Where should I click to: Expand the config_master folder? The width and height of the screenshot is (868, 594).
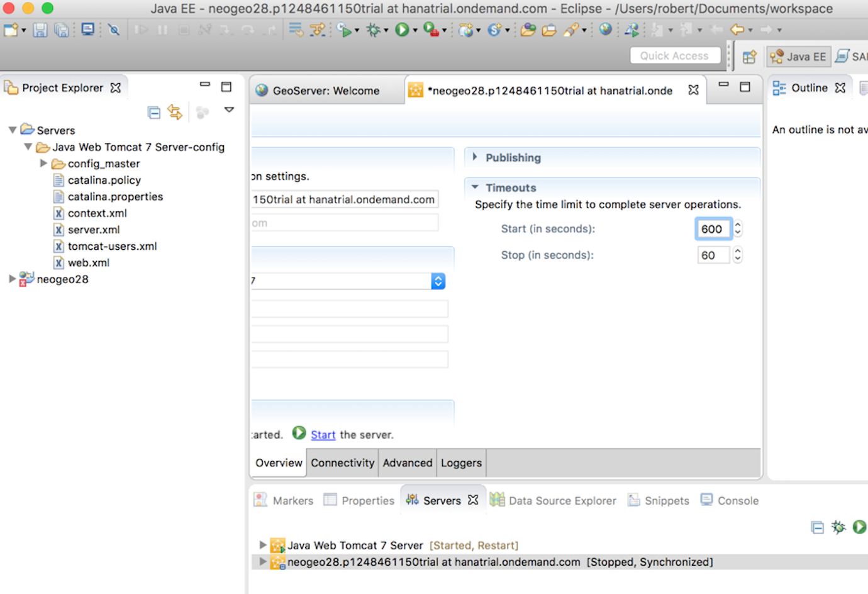(x=43, y=163)
